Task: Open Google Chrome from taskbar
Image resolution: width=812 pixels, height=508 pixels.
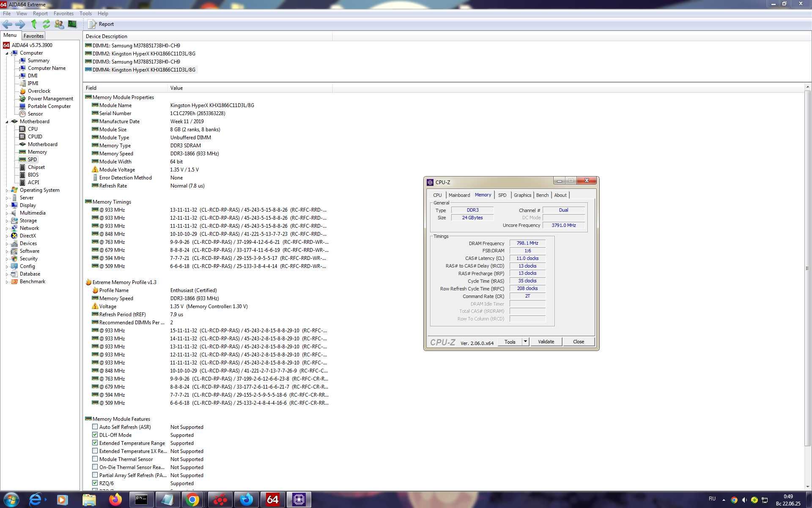Action: [192, 500]
